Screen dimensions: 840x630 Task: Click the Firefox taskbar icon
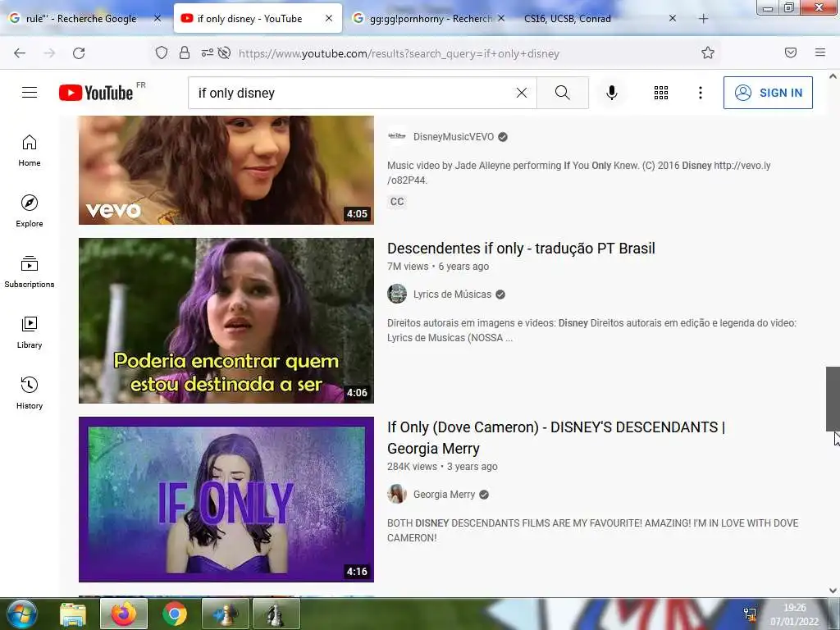124,614
